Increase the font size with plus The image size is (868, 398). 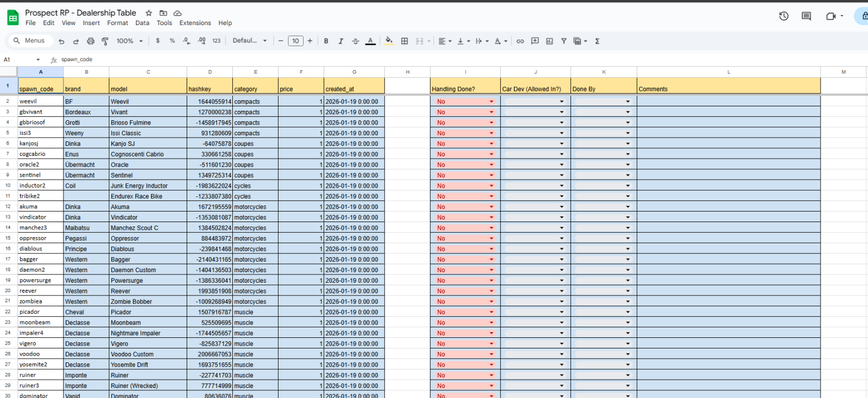coord(310,41)
